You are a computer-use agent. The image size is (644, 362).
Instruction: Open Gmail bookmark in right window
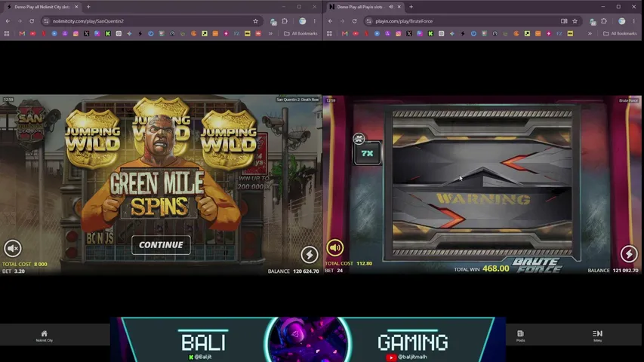tap(344, 34)
